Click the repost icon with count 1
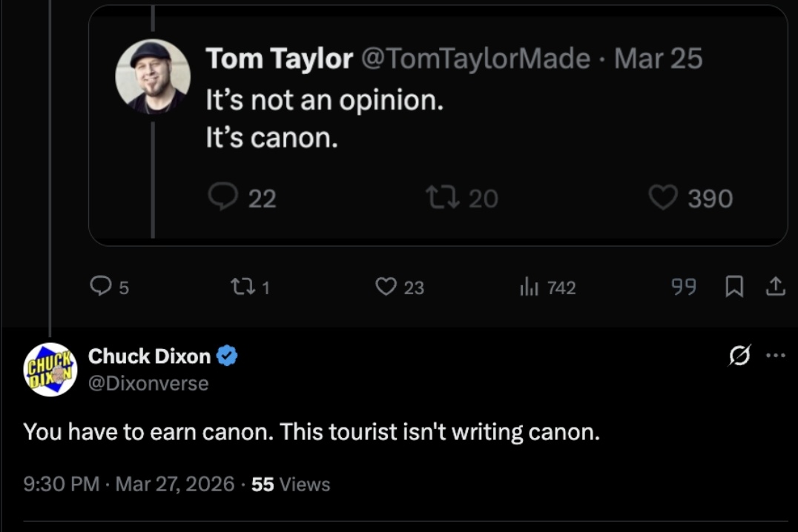The image size is (798, 532). pos(243,287)
